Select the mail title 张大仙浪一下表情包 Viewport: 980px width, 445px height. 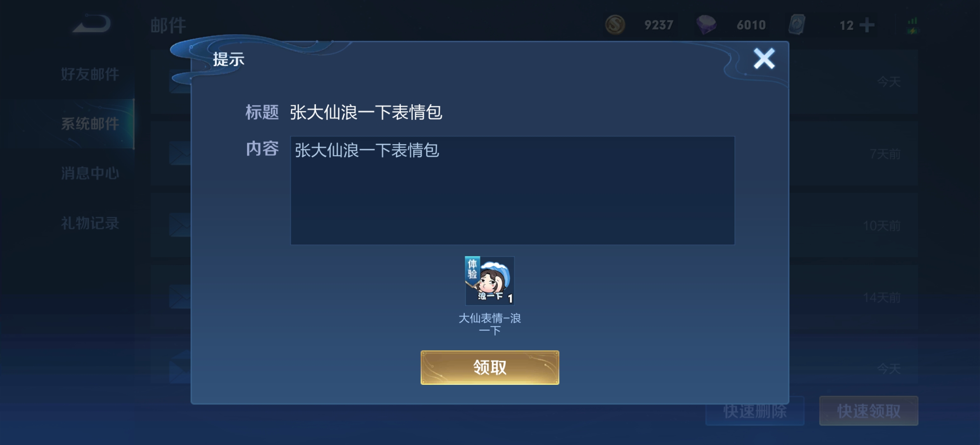366,112
